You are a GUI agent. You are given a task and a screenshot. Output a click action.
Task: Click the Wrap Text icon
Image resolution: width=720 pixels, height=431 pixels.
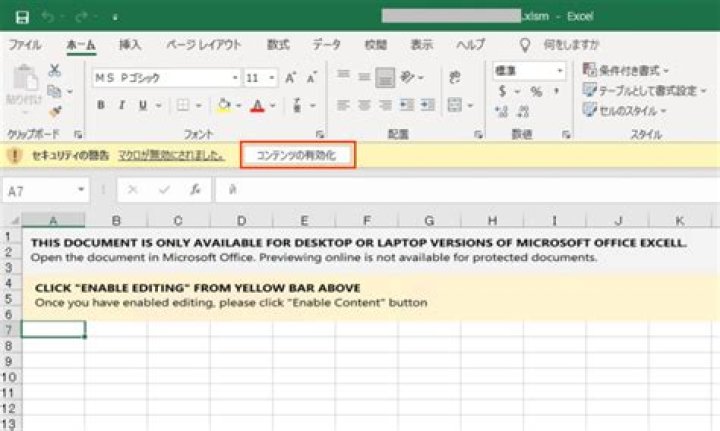(x=455, y=77)
